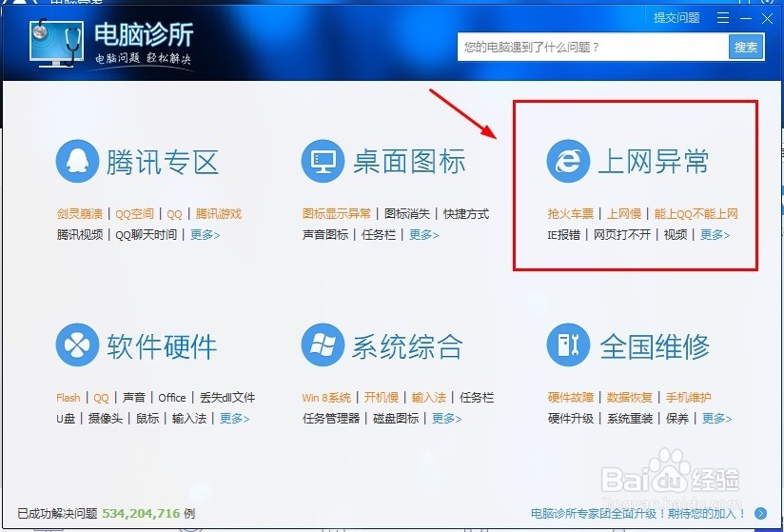Select QQ聊天时间 link
784x532 pixels.
point(146,234)
